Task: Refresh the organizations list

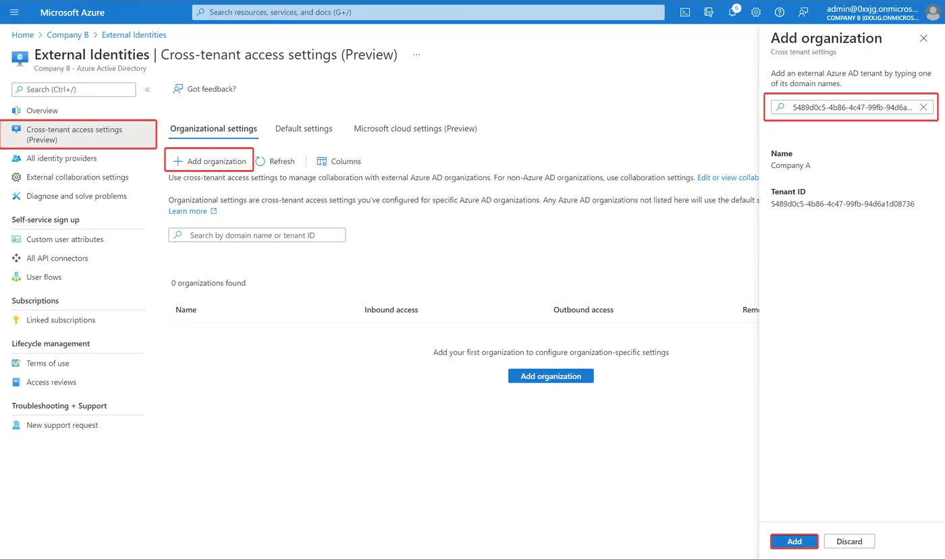Action: click(x=275, y=161)
